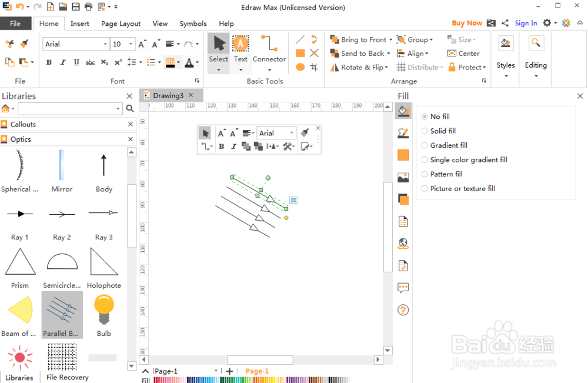Switch to the Insert tab
The height and width of the screenshot is (383, 588).
click(80, 24)
